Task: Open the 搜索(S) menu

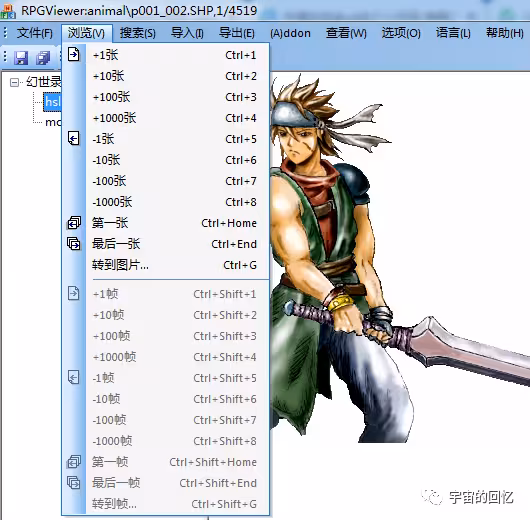Action: 138,33
